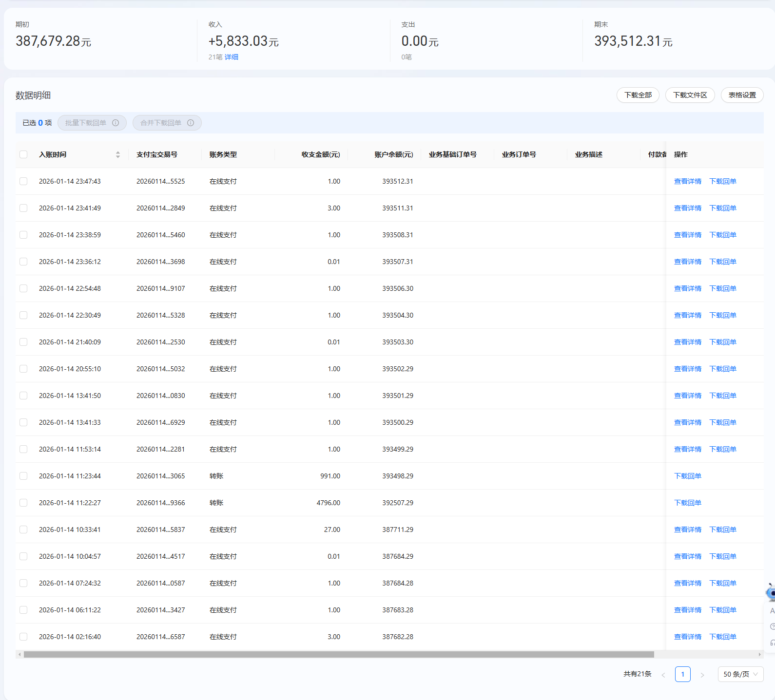Click info icon beside 合并下载回单

click(191, 123)
